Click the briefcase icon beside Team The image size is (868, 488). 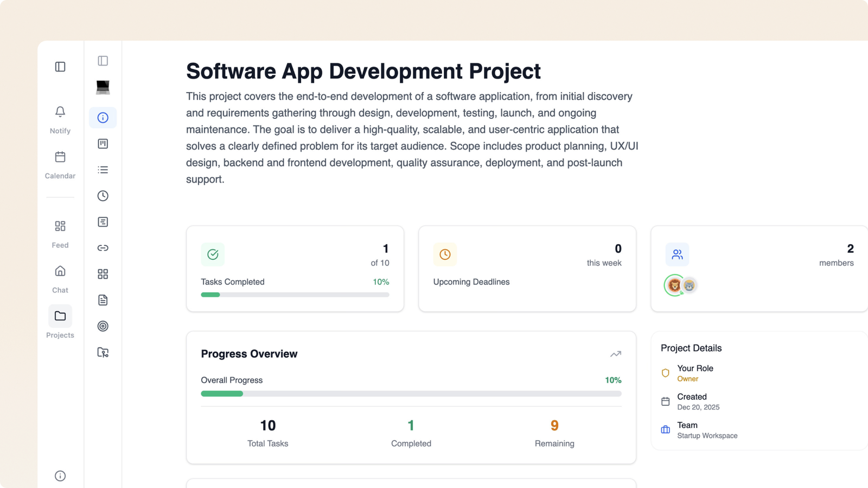(666, 430)
